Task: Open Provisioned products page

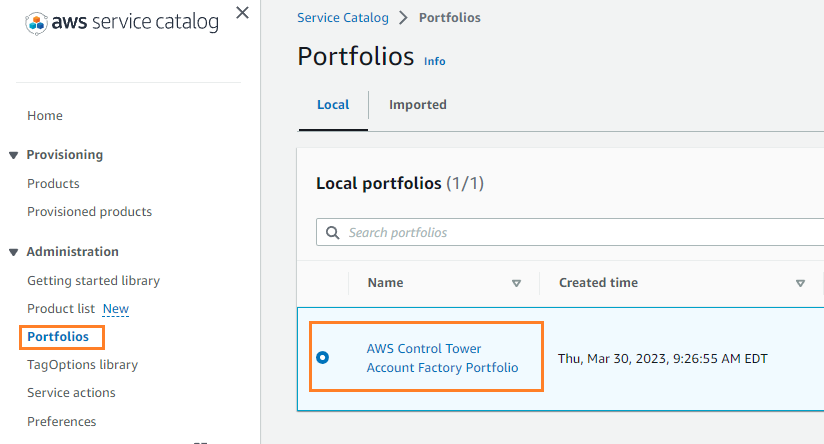Action: point(89,211)
